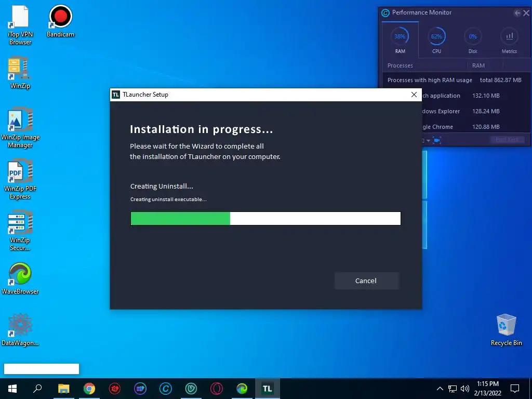Screen dimensions: 532x399
Task: Expand the small dropdown arrow in Performance Monitor footer
Action: tap(428, 140)
